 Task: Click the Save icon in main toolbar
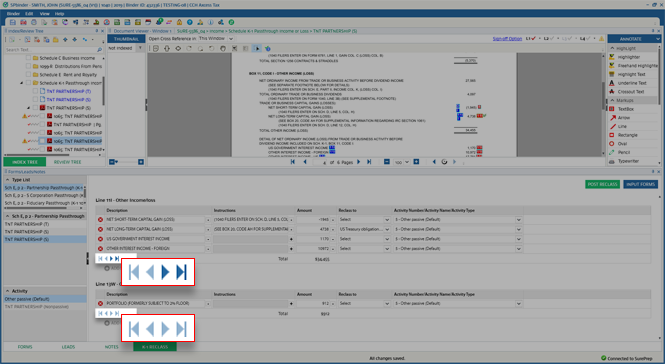[x=13, y=22]
